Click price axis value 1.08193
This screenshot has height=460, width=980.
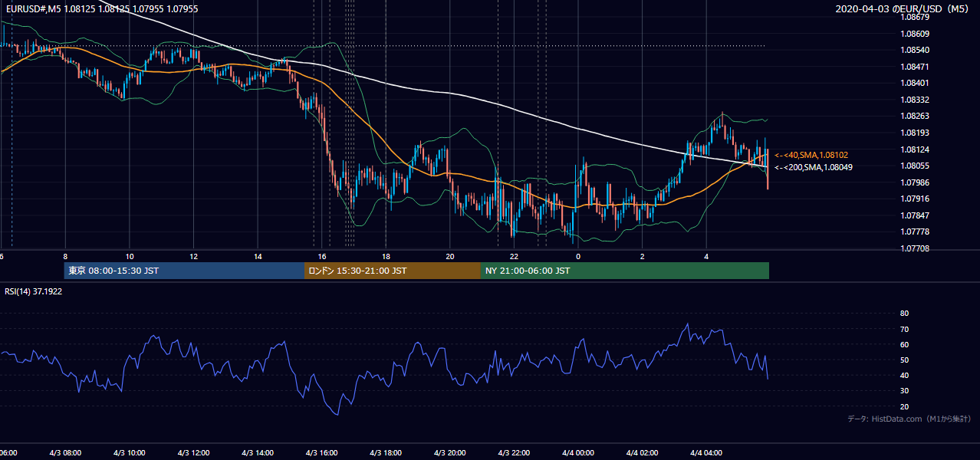914,133
